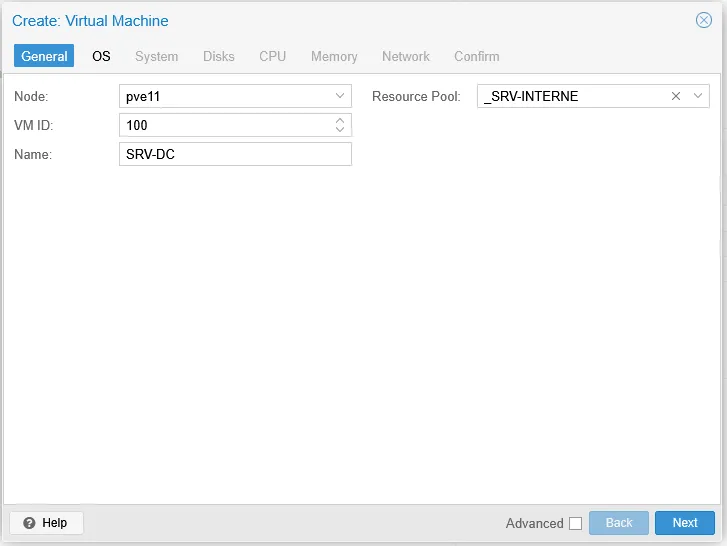Open the System tab
Viewport: 727px width, 546px height.
coord(157,56)
